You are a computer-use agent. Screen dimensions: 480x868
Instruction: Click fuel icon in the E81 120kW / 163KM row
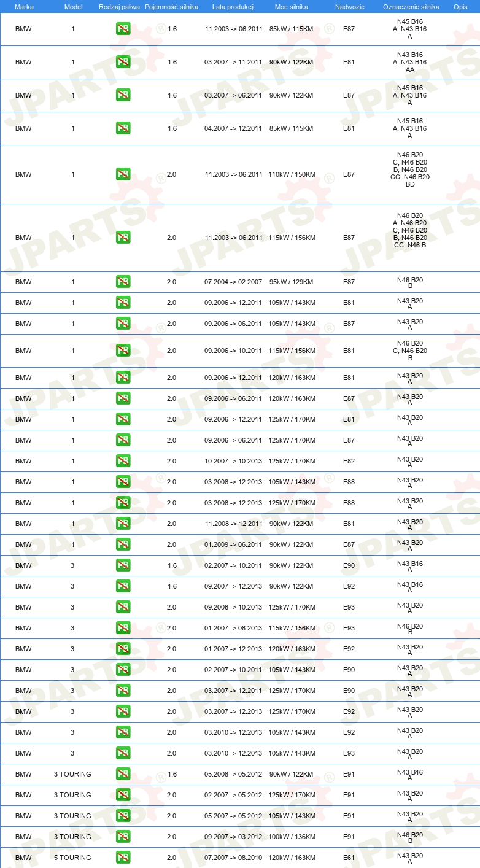click(123, 378)
